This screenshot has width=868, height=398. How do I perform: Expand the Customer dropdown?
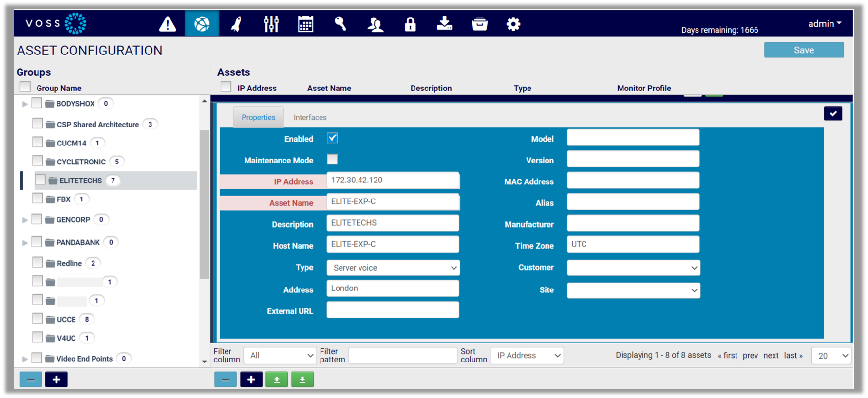coord(633,268)
